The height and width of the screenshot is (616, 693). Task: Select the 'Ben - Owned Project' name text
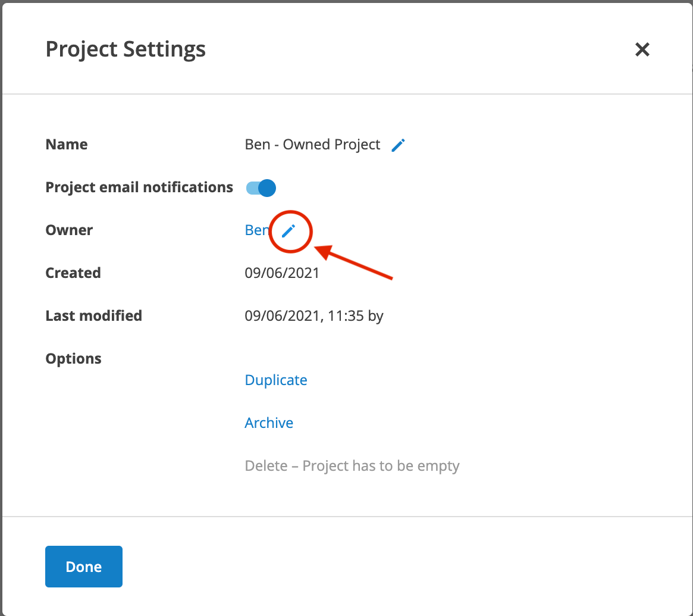(x=312, y=145)
